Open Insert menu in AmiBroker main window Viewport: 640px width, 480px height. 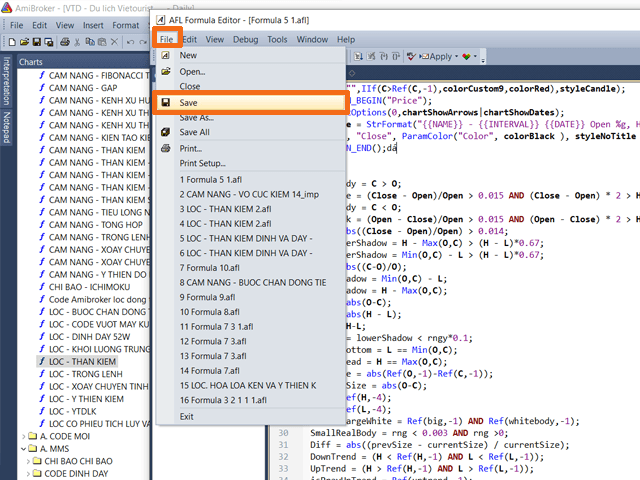coord(93,25)
